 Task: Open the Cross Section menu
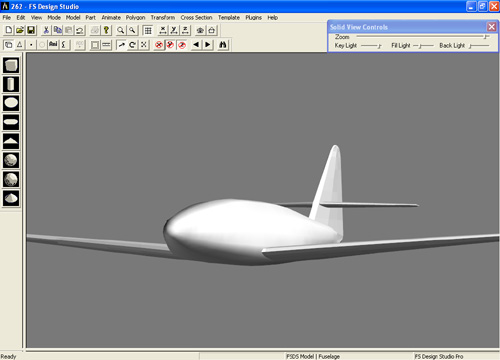[x=196, y=18]
